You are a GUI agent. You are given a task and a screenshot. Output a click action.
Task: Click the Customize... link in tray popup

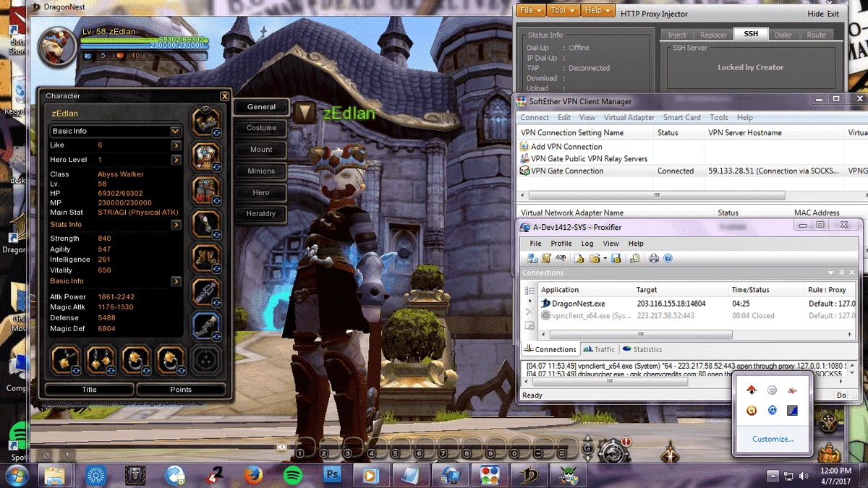773,439
